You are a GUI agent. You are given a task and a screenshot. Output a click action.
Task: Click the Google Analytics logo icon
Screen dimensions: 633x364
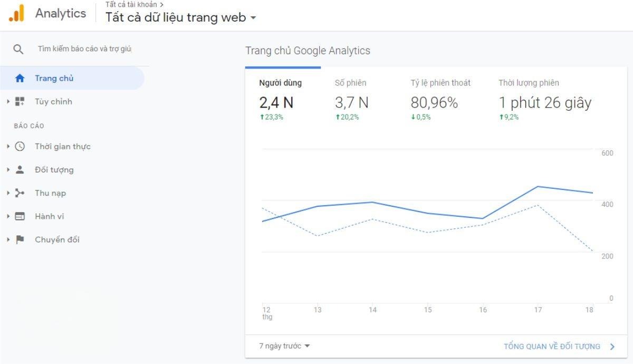tap(17, 13)
